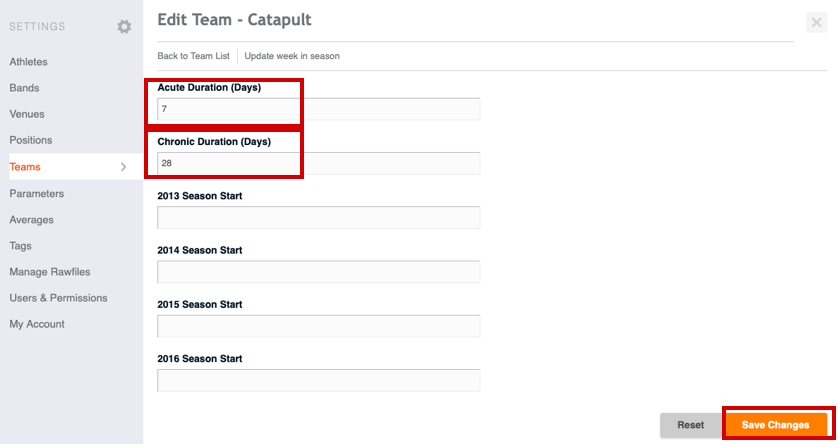Image resolution: width=839 pixels, height=445 pixels.
Task: Go to My Account
Action: coord(37,324)
